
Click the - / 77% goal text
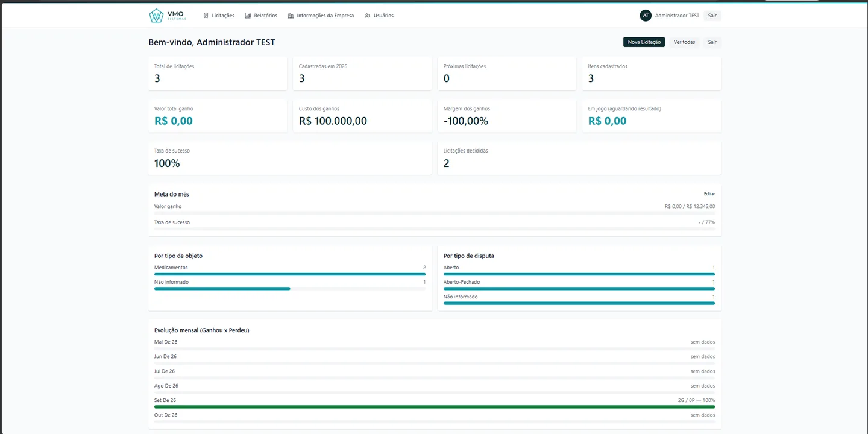point(707,222)
